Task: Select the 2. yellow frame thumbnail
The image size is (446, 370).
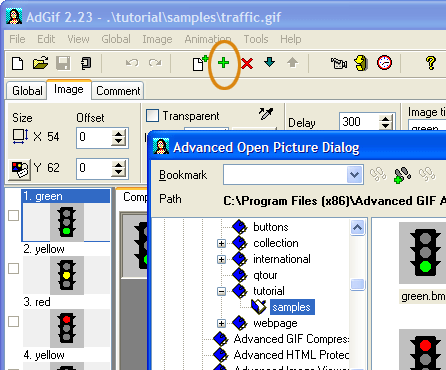Action: click(x=67, y=275)
